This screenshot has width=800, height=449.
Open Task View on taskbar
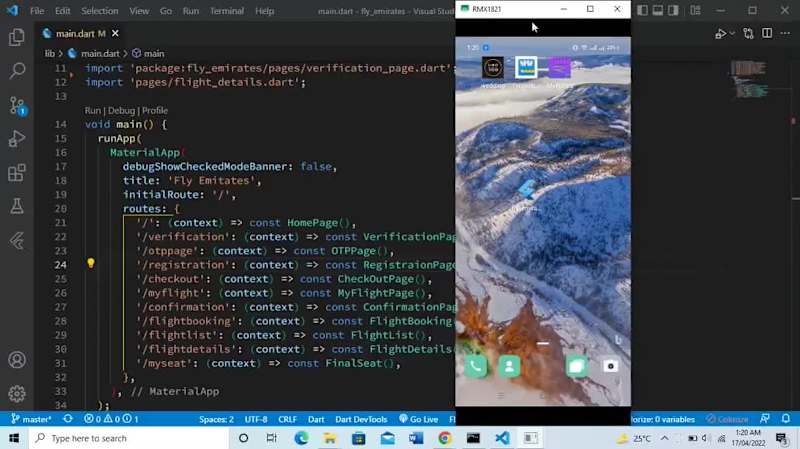pyautogui.click(x=271, y=438)
